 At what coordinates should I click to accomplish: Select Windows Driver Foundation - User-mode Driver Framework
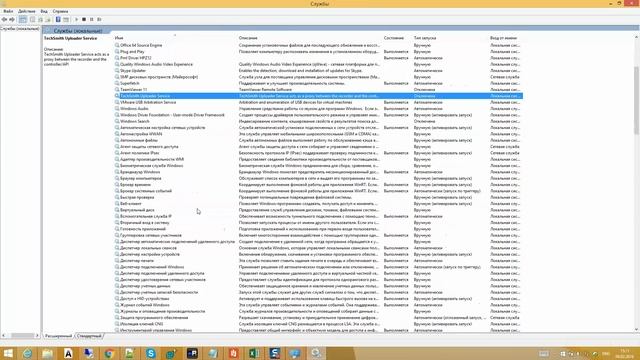(172, 115)
